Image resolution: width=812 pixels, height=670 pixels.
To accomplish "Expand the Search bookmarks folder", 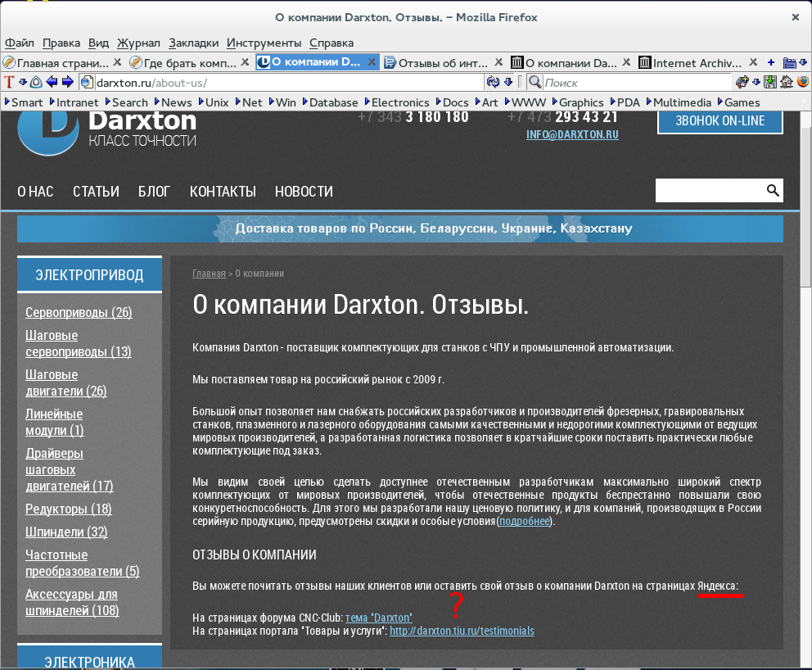I will (127, 102).
